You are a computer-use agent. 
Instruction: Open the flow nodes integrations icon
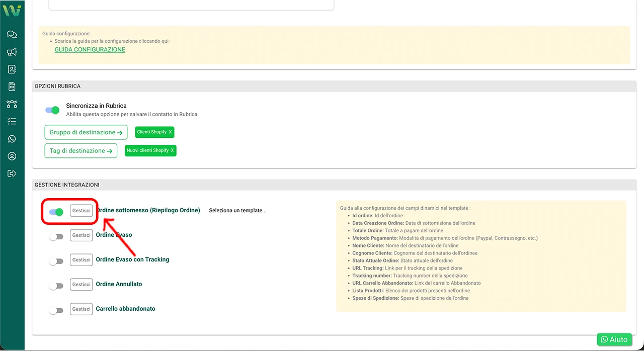coord(12,104)
